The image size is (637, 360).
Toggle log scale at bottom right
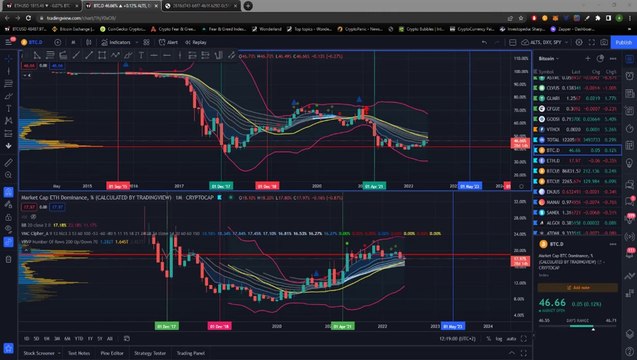point(499,338)
